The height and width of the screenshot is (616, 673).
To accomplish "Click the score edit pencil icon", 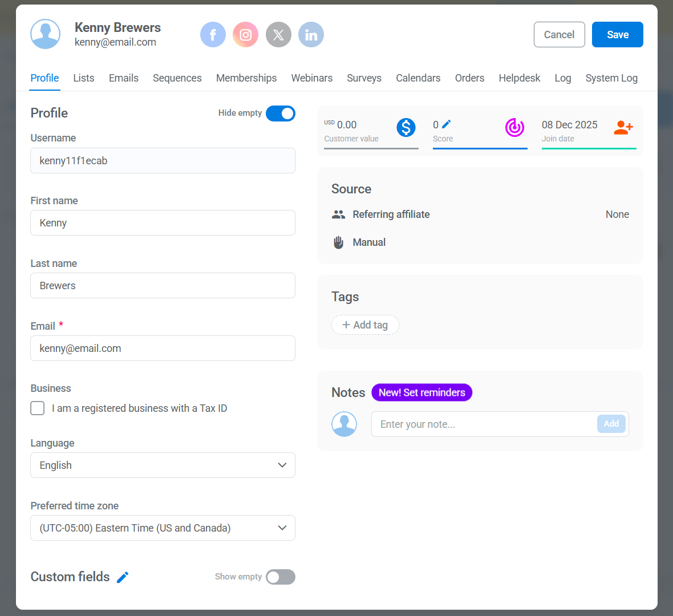I will click(x=447, y=124).
